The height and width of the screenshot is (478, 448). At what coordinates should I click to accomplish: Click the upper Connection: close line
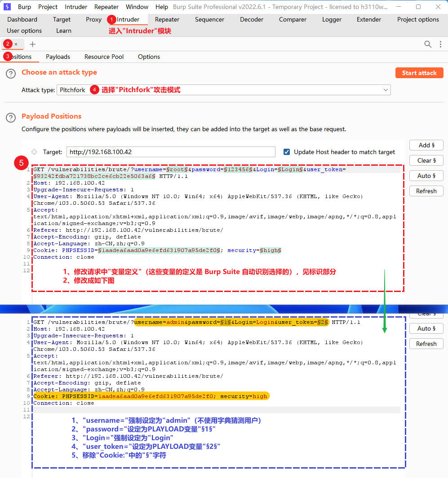[x=64, y=257]
